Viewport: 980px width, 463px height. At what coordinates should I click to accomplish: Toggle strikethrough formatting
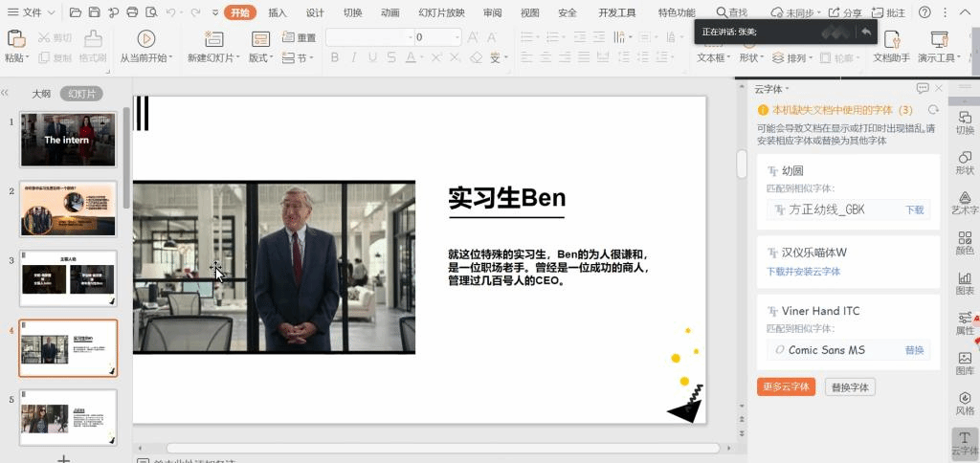coord(391,57)
